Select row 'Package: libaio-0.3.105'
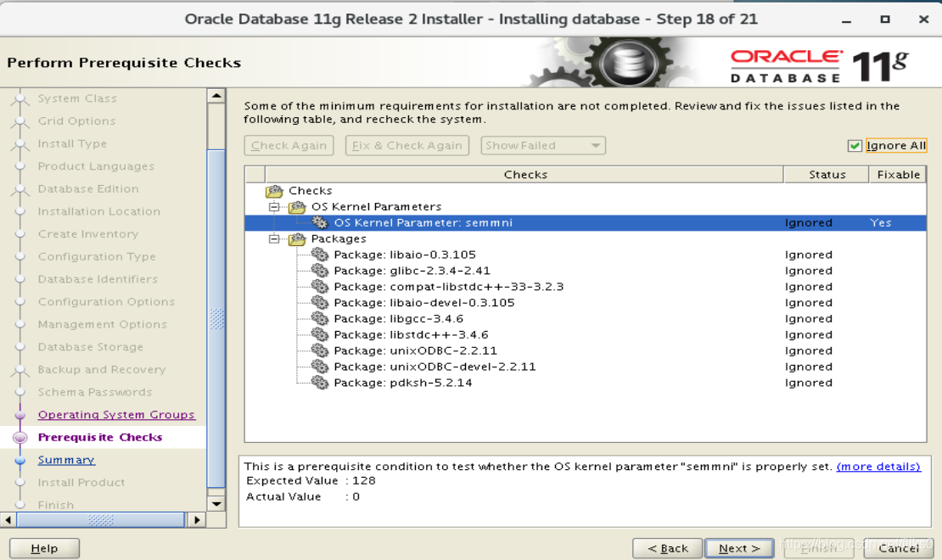The height and width of the screenshot is (560, 942). [x=586, y=255]
